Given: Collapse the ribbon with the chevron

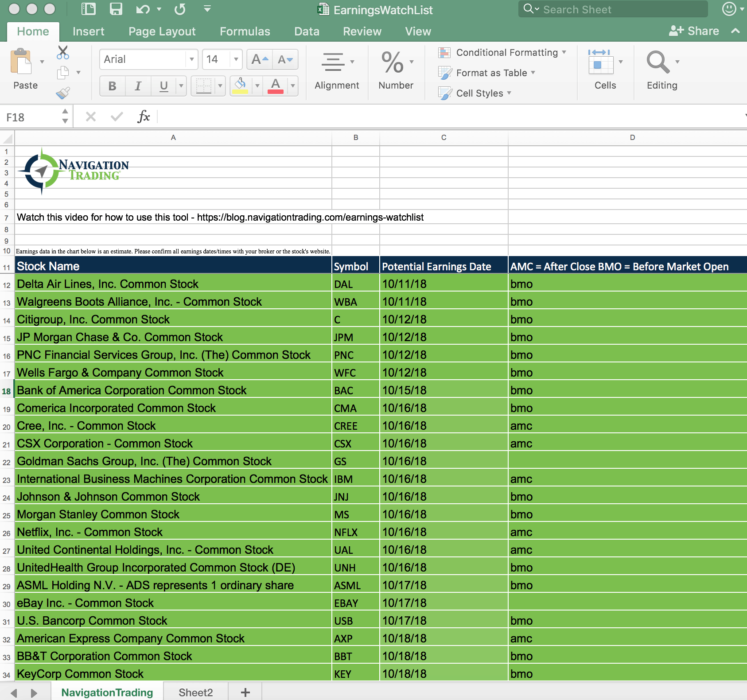Looking at the screenshot, I should (735, 31).
